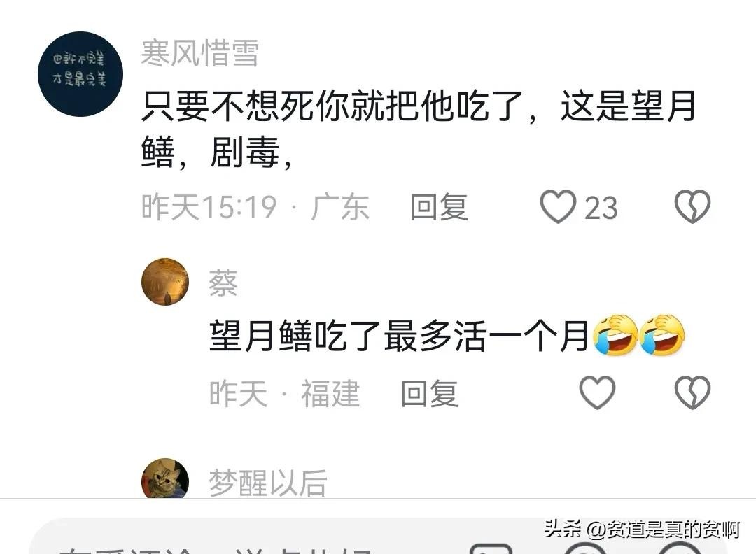Reply to 蔡's comment
756x554 pixels.
click(429, 393)
